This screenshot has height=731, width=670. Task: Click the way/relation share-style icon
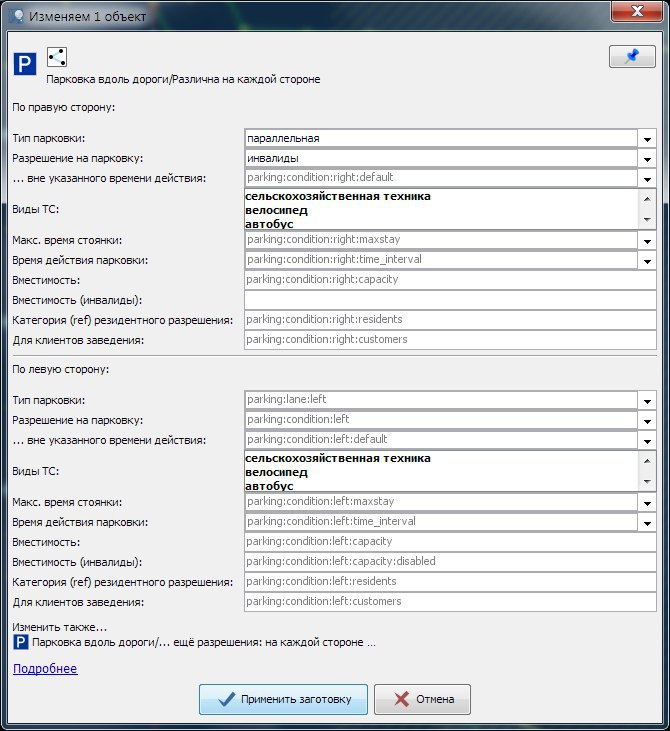57,57
